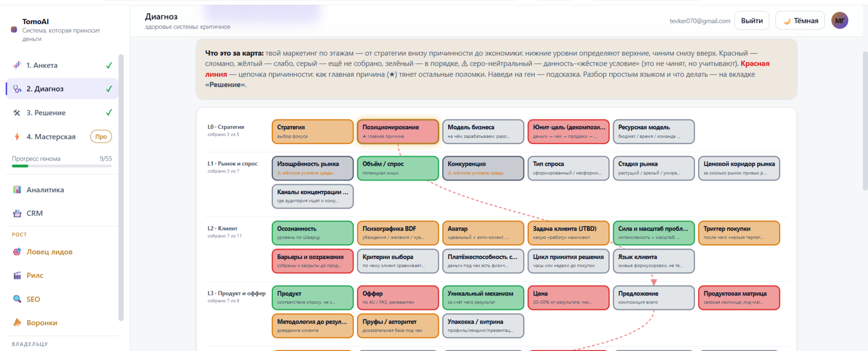Screen dimensions: 868x351
Task: Open the 1. Анкета step
Action: [x=62, y=65]
